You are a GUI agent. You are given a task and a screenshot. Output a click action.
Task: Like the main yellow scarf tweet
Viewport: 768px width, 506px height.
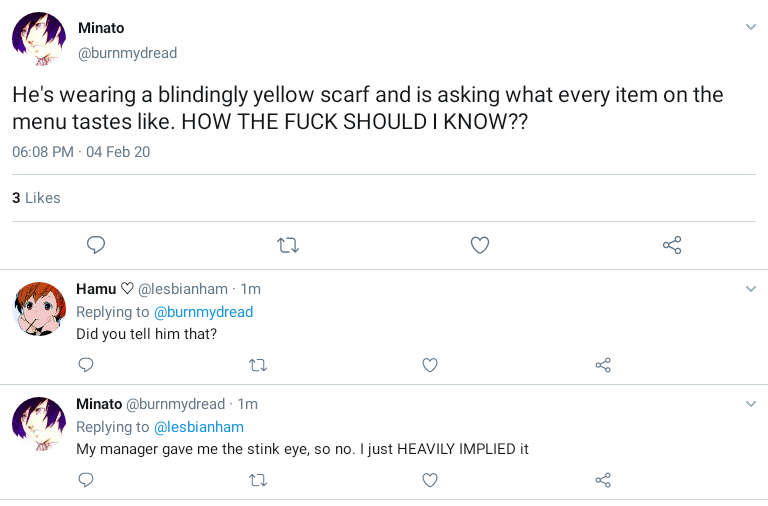click(x=480, y=245)
